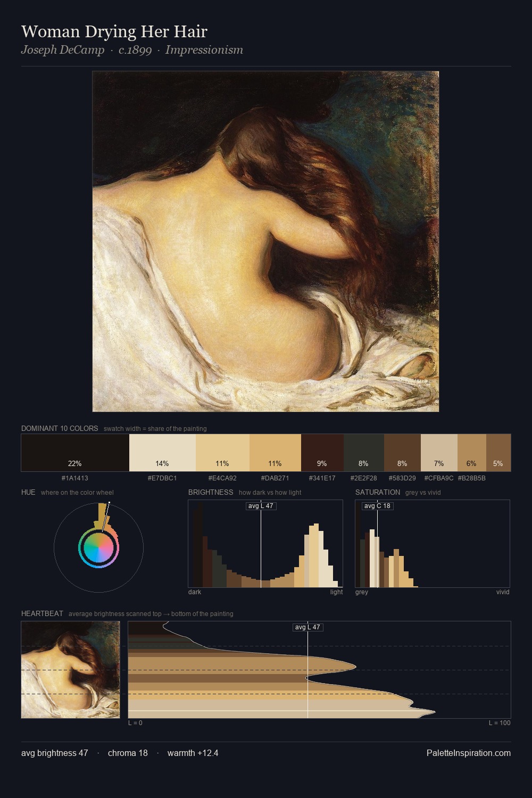The height and width of the screenshot is (798, 532).
Task: Select the #B28B5B hex label
Action: tap(472, 478)
